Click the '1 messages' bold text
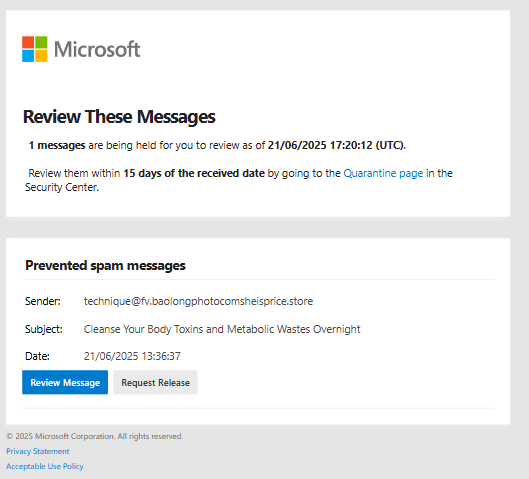Viewport: 529px width, 479px height. [57, 145]
